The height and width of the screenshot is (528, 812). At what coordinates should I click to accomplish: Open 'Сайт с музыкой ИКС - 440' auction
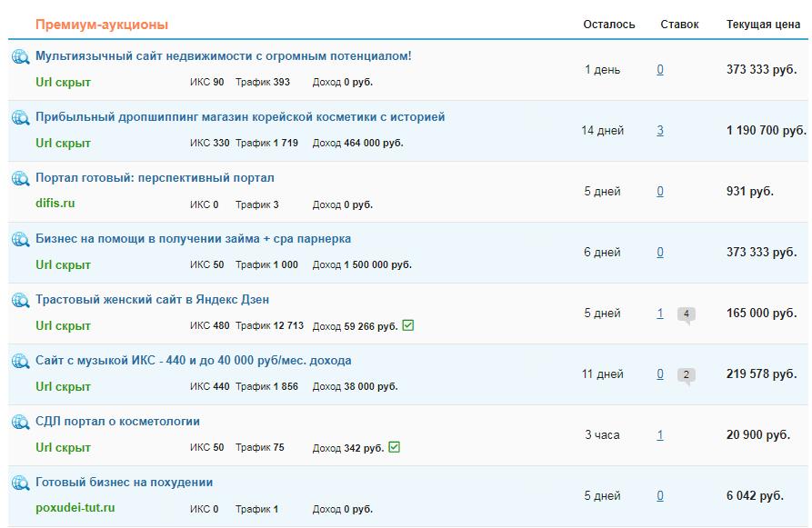(x=193, y=360)
